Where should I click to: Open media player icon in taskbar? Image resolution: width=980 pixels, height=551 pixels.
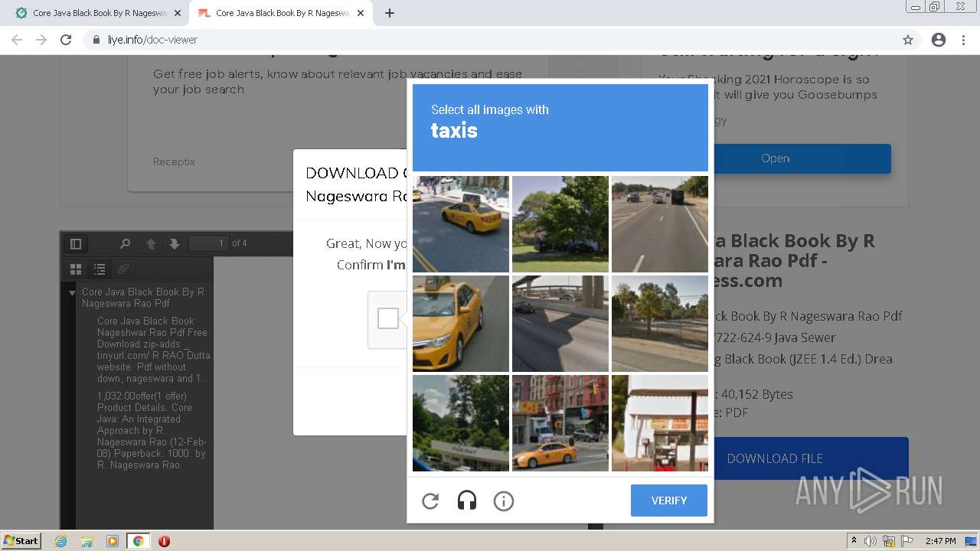[x=113, y=541]
